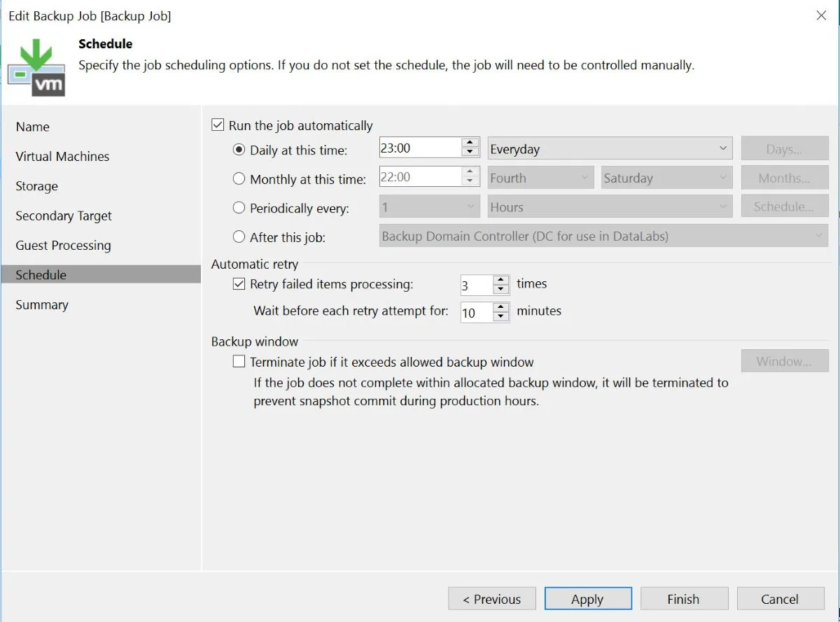Image resolution: width=840 pixels, height=622 pixels.
Task: Click the retry count field showing 3
Action: 477,285
